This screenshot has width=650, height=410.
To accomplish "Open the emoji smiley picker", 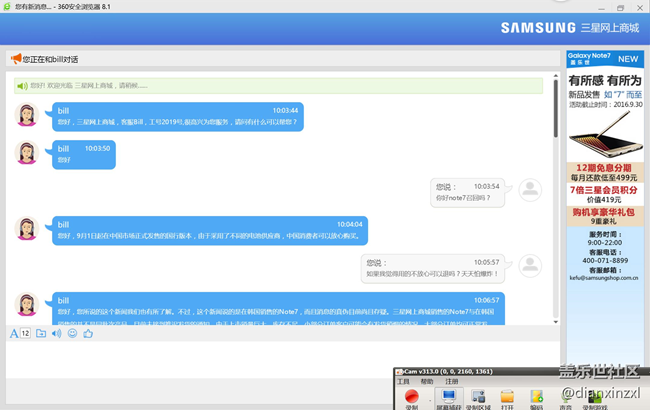I will [72, 333].
